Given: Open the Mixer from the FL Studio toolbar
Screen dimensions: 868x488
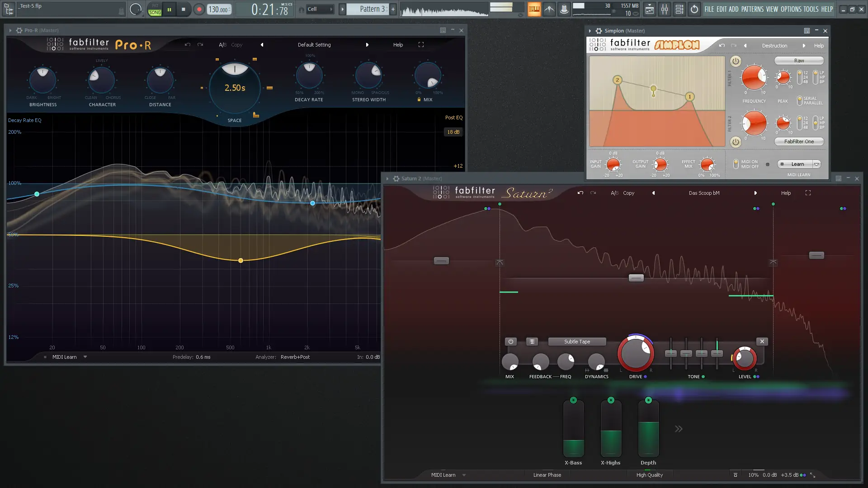Looking at the screenshot, I should pyautogui.click(x=665, y=9).
